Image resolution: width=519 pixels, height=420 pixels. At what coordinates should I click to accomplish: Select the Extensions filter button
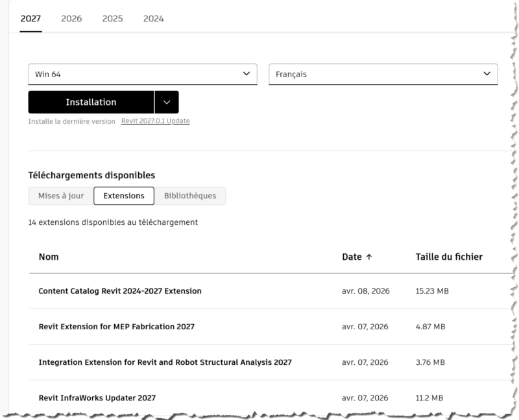tap(124, 196)
